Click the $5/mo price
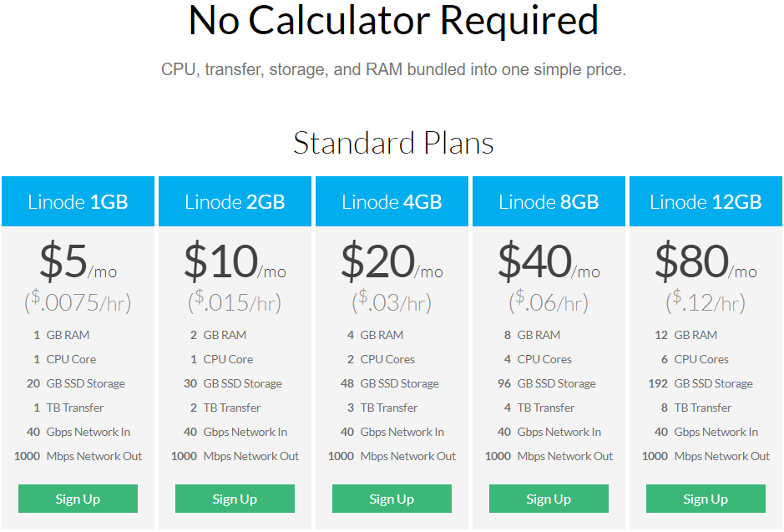 pos(78,262)
